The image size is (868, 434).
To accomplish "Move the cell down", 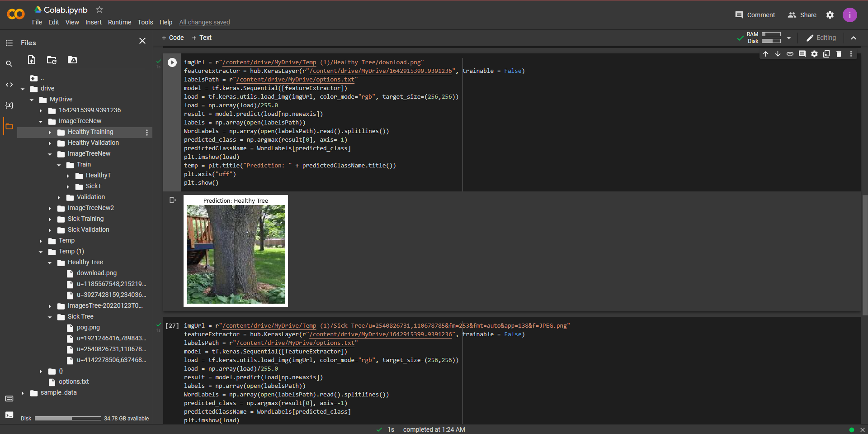I will point(778,54).
